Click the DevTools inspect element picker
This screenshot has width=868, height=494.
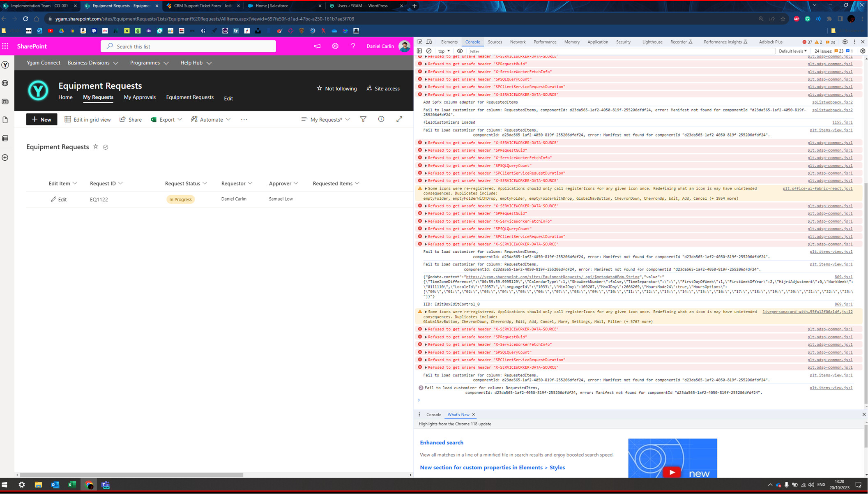tap(419, 42)
